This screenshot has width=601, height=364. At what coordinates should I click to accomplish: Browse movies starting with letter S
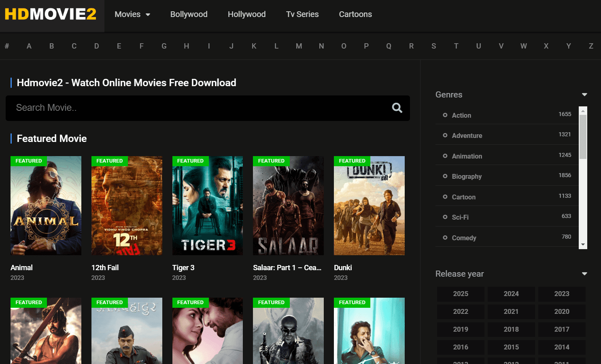tap(434, 46)
